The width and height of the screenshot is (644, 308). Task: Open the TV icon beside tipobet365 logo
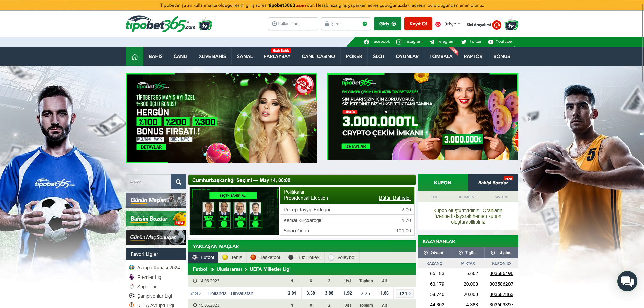coord(205,25)
